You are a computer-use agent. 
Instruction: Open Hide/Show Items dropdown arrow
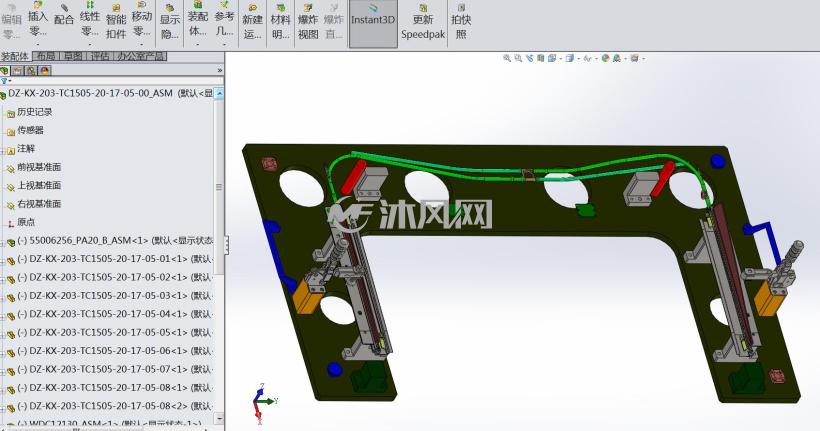point(596,59)
